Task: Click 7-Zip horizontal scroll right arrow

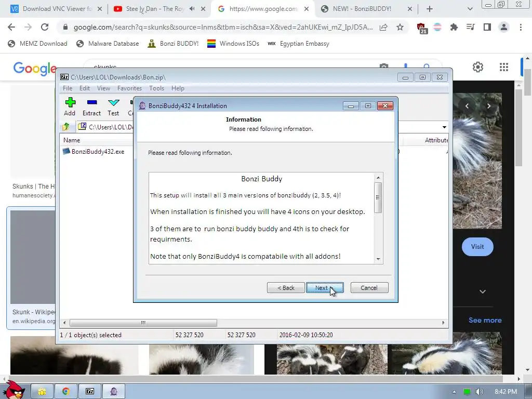Action: pos(443,323)
